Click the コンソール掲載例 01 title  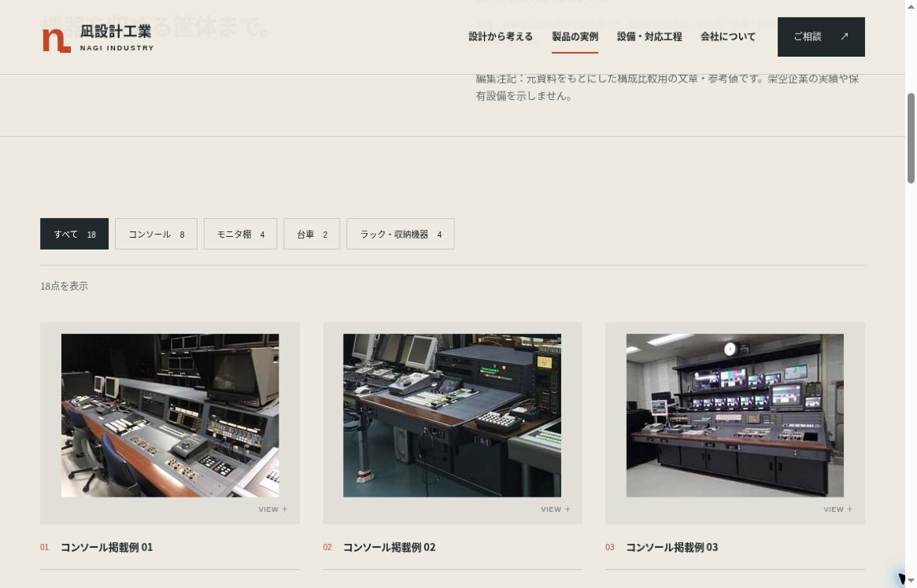pyautogui.click(x=106, y=548)
